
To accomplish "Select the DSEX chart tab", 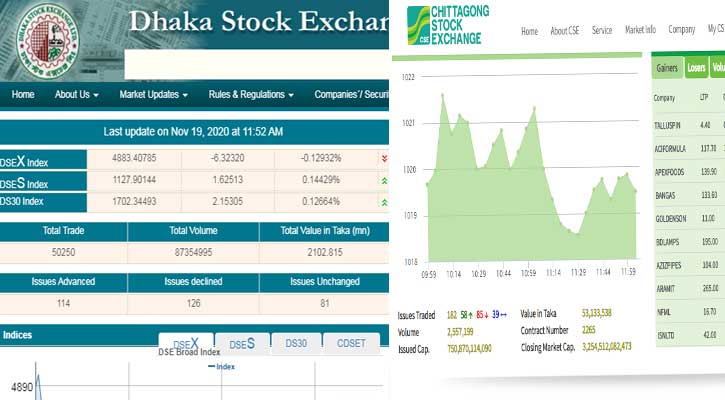I will (186, 345).
